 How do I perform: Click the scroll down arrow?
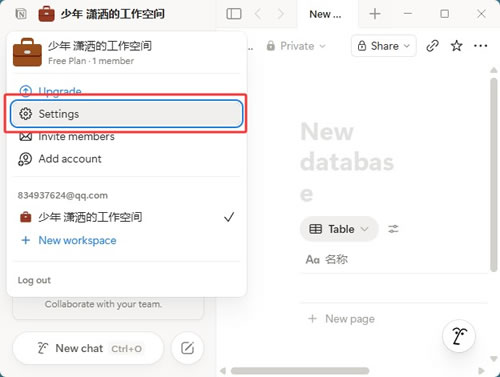pyautogui.click(x=494, y=359)
